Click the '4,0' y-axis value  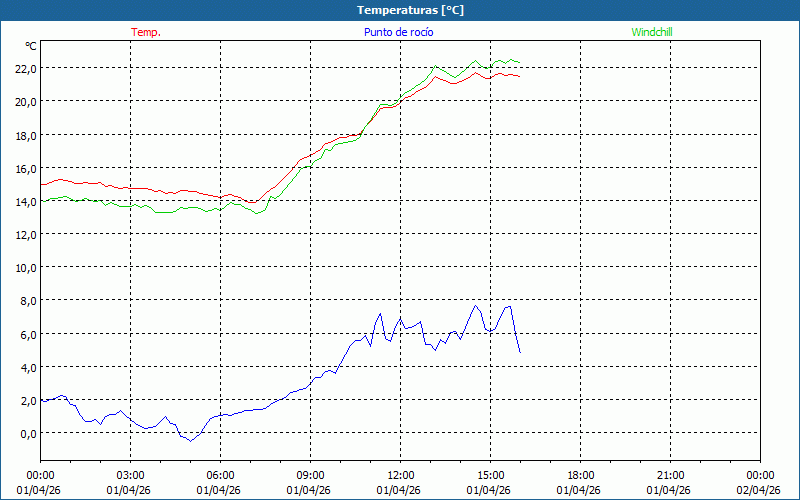click(28, 368)
